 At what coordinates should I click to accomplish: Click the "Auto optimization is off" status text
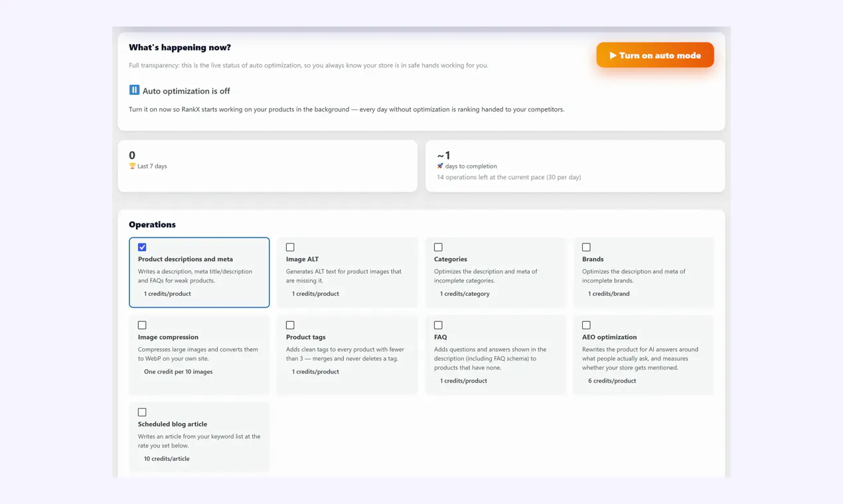(x=187, y=91)
